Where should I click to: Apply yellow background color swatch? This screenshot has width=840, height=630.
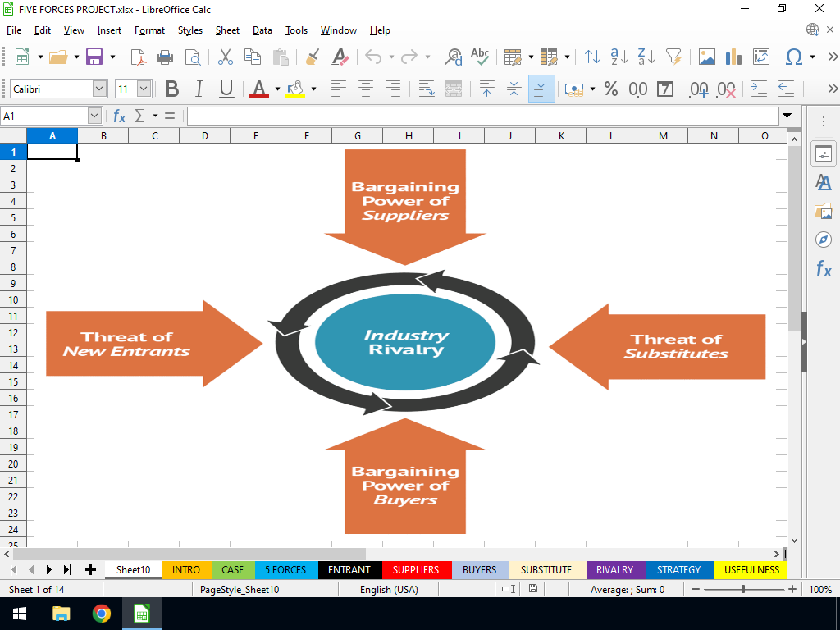295,89
